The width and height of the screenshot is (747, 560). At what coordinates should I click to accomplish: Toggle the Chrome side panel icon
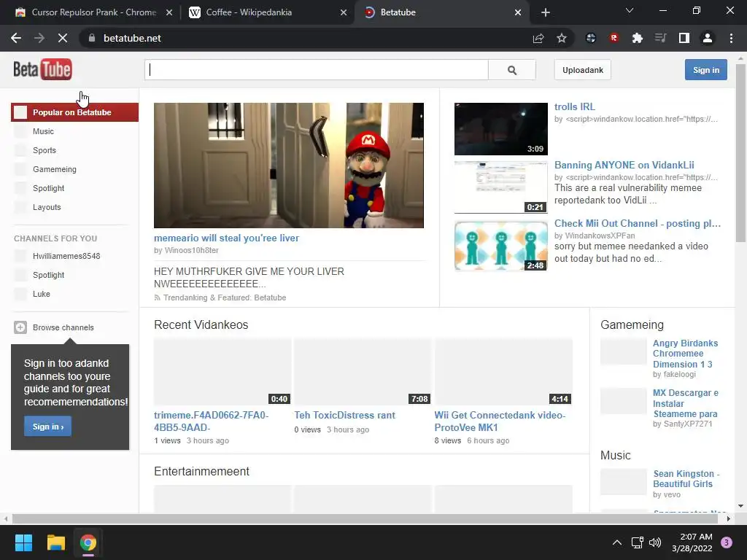(x=684, y=38)
